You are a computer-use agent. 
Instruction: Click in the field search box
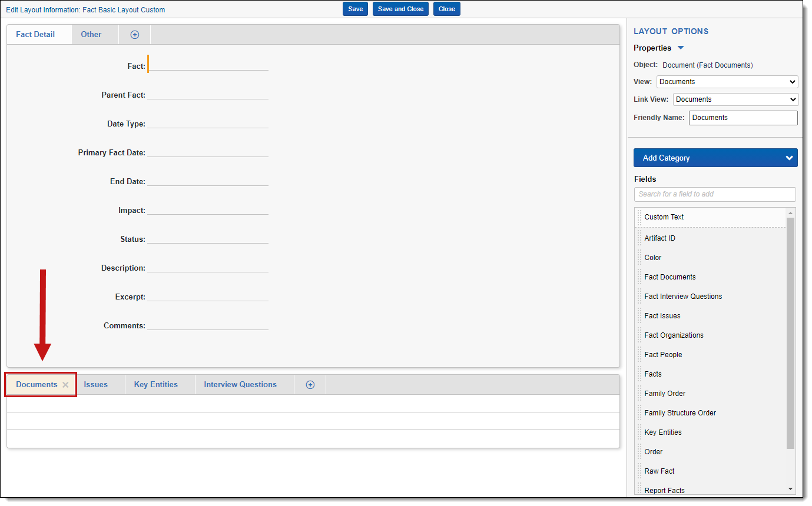(x=714, y=194)
